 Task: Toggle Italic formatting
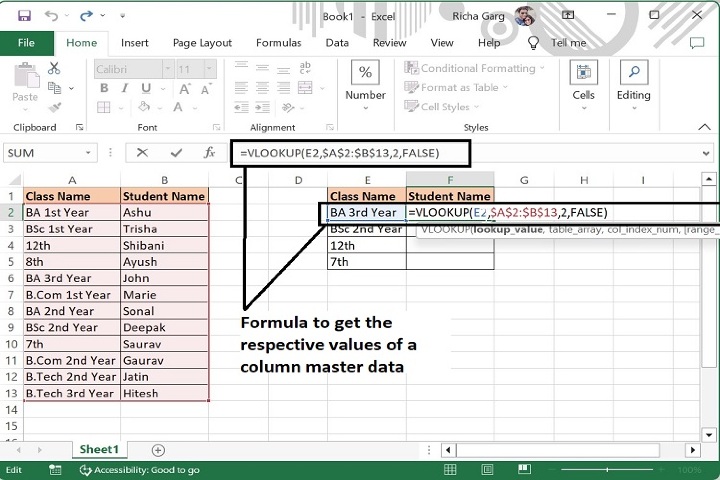pos(124,88)
